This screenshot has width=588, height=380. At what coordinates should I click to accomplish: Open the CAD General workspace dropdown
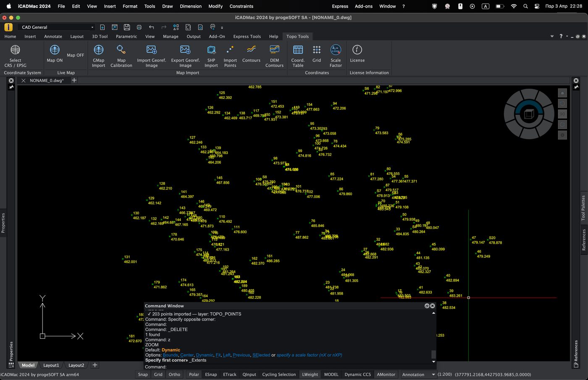(57, 27)
